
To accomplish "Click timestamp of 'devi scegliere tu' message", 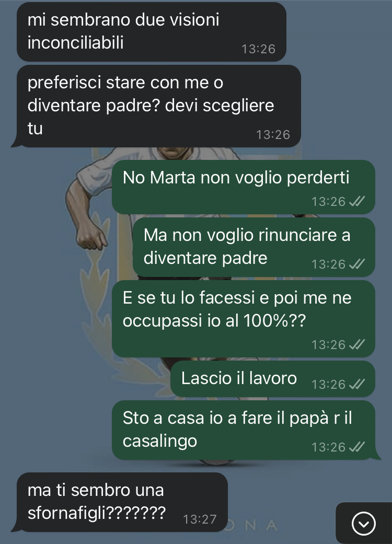I will coord(273,135).
